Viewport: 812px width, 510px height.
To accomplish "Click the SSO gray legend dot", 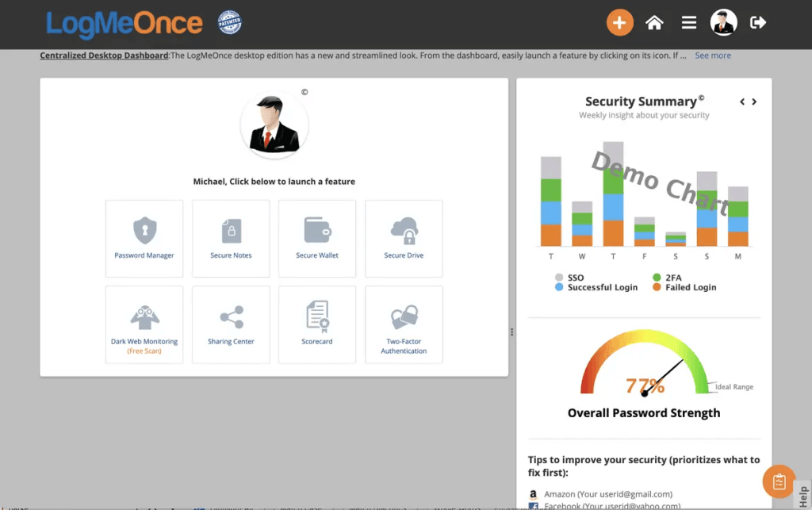I will click(559, 278).
